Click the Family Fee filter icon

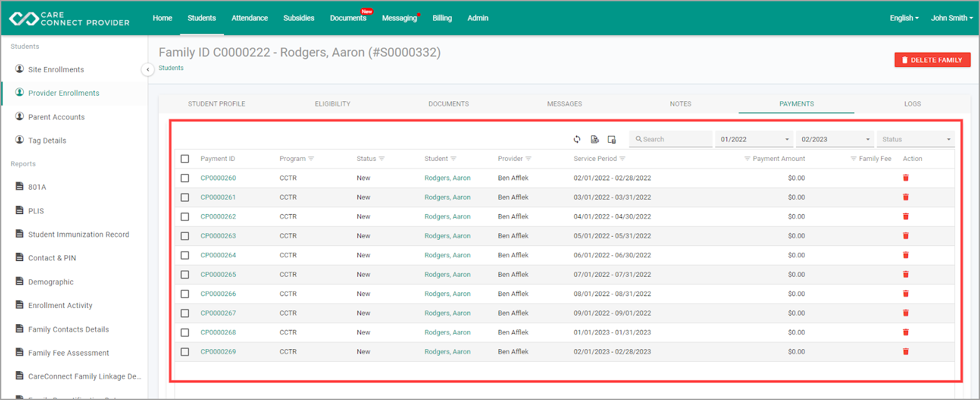(854, 159)
